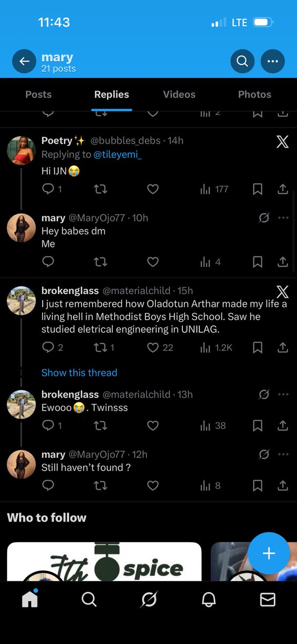Viewport: 297px width, 644px height.
Task: Open more options on 'Ewooo Twinsss' reply
Action: [x=284, y=394]
